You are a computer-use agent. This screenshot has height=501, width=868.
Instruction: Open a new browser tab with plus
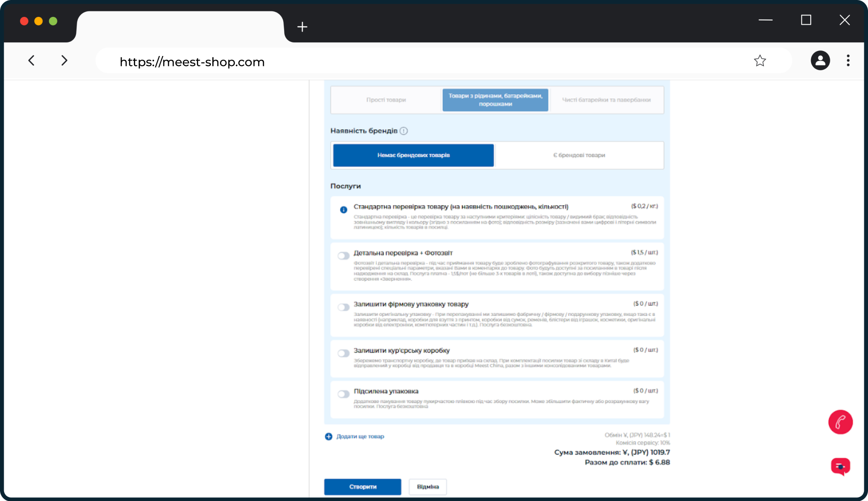[x=302, y=27]
